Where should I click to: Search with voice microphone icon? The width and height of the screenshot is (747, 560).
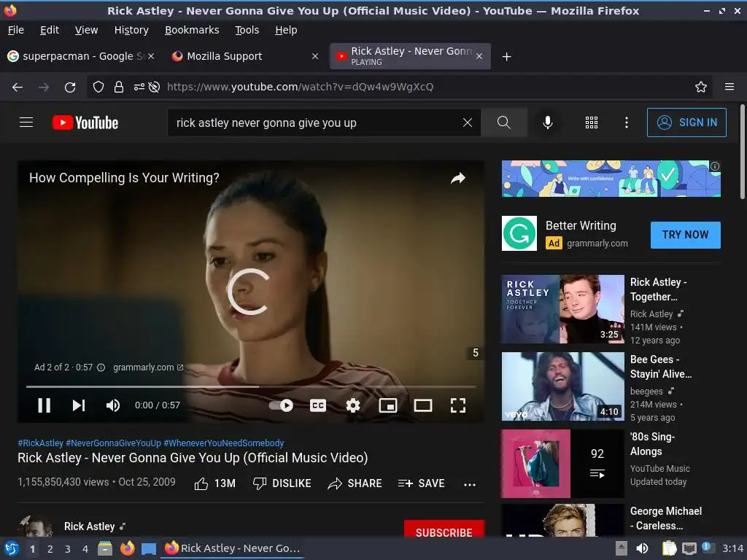pyautogui.click(x=548, y=122)
